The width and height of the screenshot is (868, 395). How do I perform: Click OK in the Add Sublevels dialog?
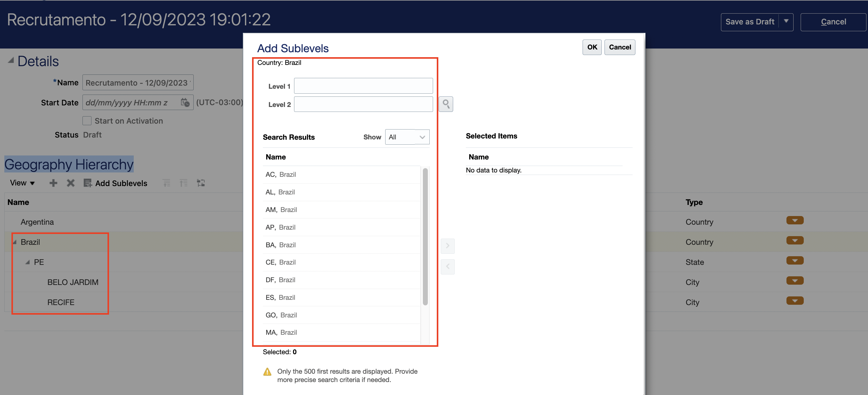pos(592,47)
